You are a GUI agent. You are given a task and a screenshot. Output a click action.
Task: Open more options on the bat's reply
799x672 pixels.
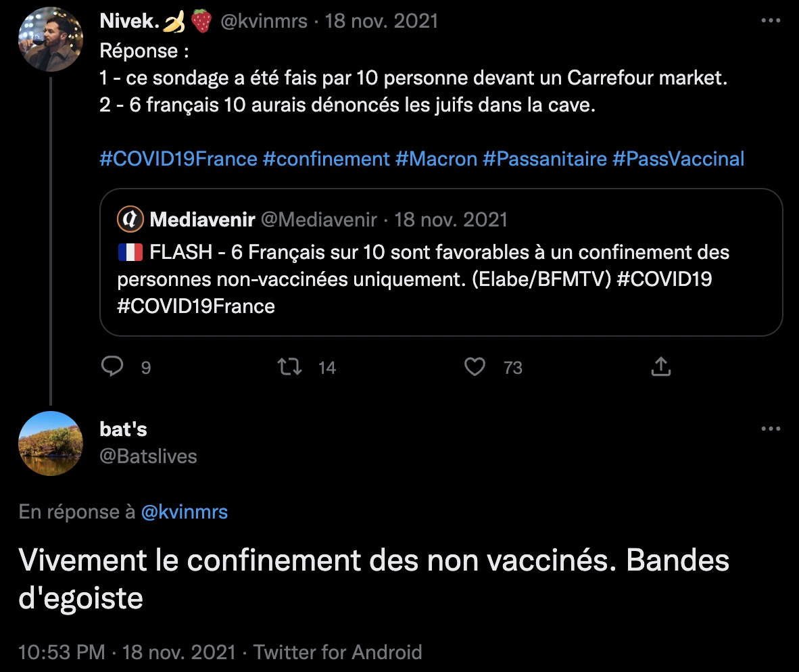point(771,429)
